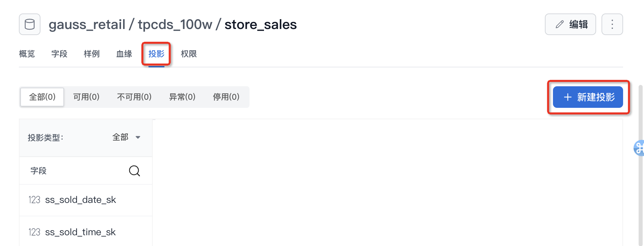Click the database cylinder icon beside title

pos(30,24)
